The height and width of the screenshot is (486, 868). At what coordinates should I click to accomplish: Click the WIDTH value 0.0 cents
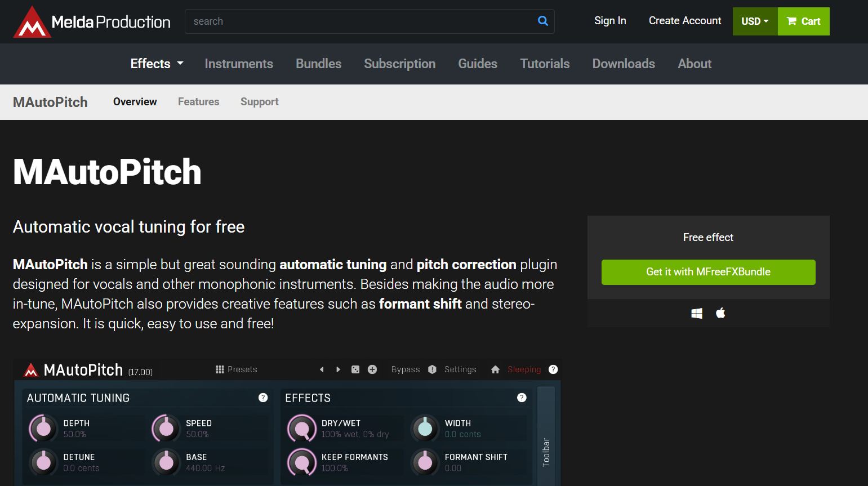462,434
